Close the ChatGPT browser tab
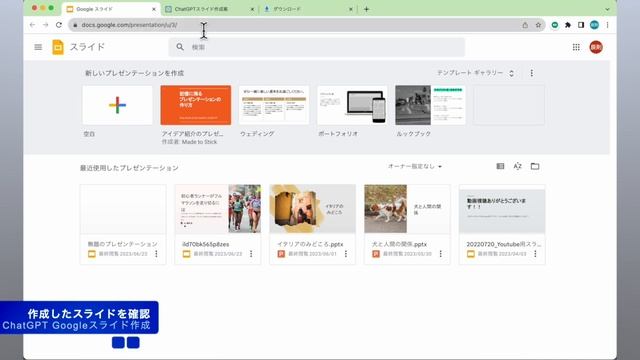Image resolution: width=640 pixels, height=360 pixels. coord(252,9)
